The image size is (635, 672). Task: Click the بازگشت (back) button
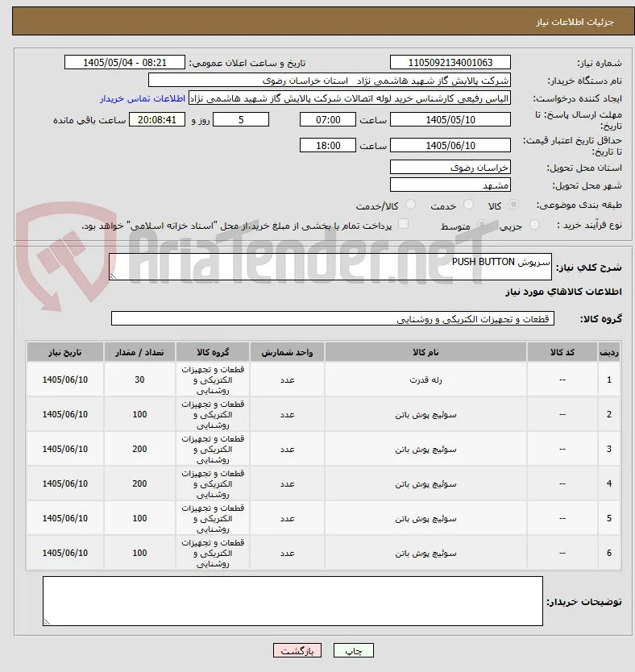tap(297, 650)
